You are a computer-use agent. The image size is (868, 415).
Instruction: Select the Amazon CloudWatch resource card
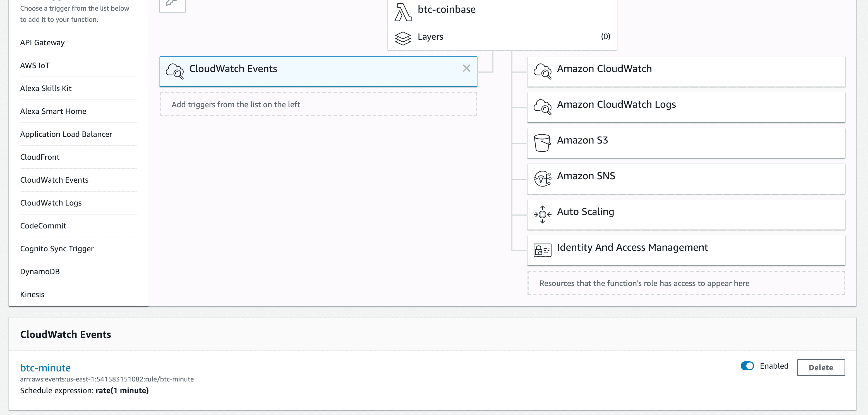click(686, 71)
